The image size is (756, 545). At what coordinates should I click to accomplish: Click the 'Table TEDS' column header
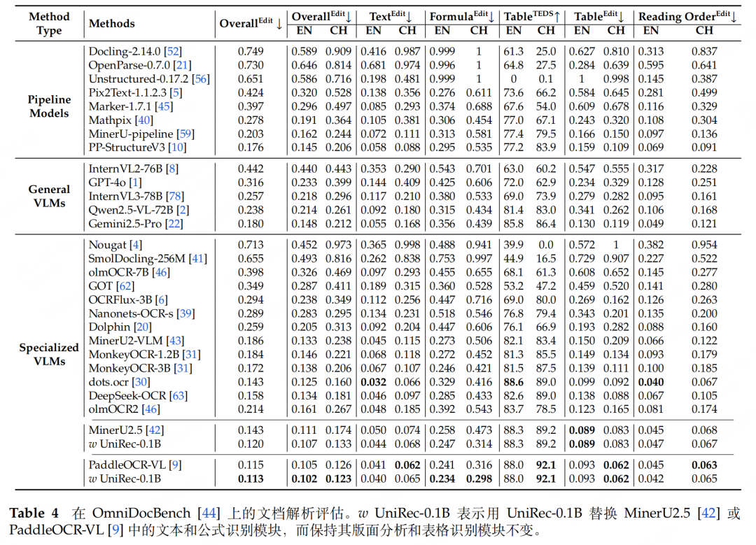pyautogui.click(x=532, y=16)
